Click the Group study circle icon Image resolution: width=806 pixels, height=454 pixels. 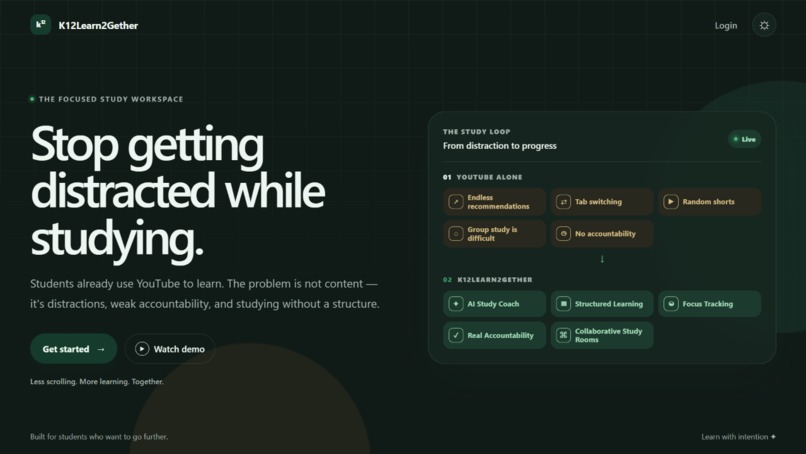tap(456, 233)
